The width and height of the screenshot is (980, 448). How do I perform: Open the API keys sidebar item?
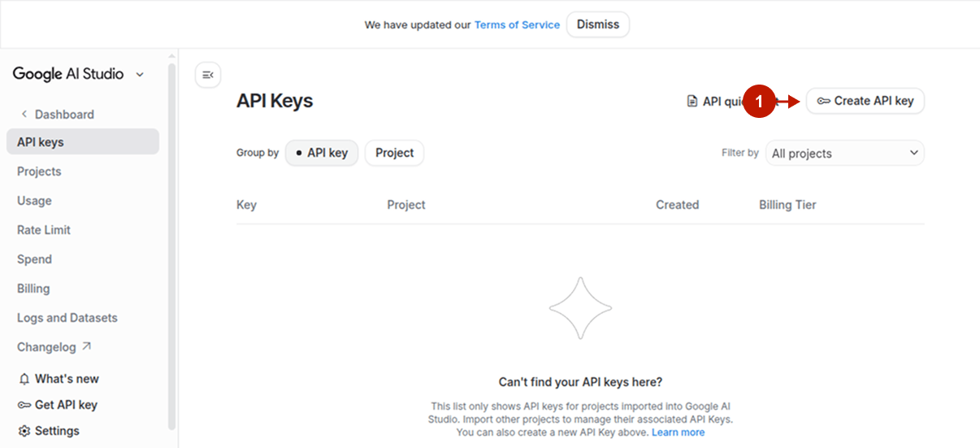pyautogui.click(x=83, y=141)
